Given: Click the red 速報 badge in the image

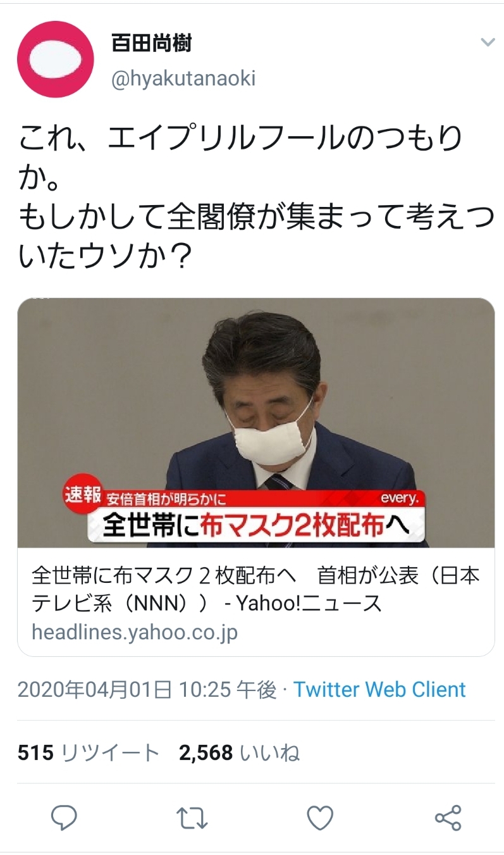Looking at the screenshot, I should click(82, 496).
